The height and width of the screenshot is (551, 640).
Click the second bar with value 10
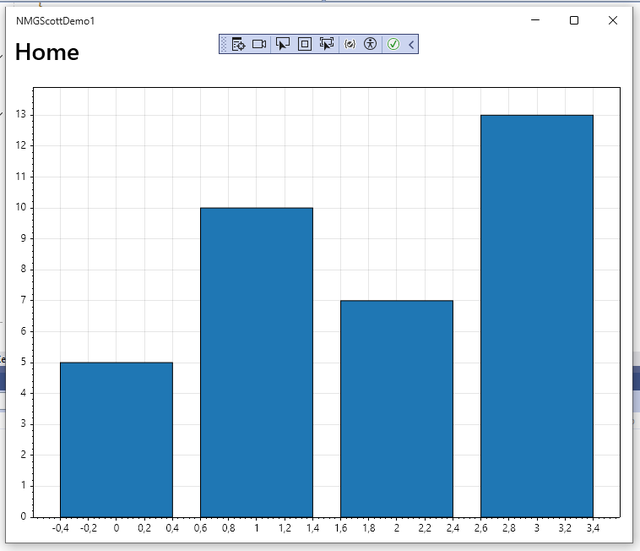tap(256, 362)
